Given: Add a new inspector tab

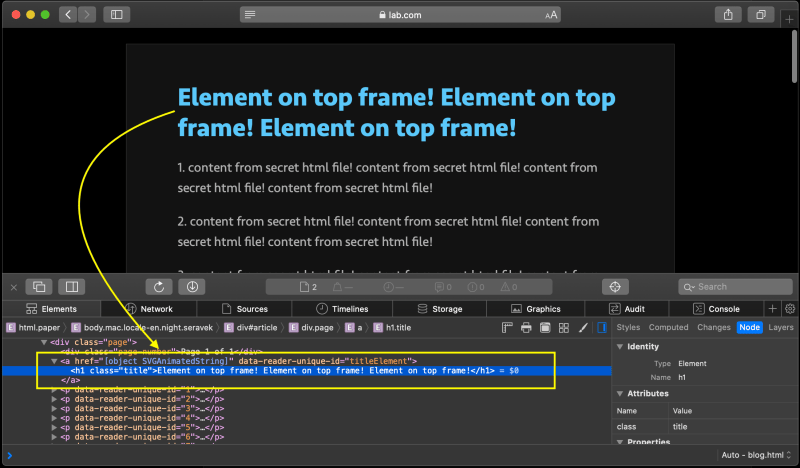Looking at the screenshot, I should [772, 309].
